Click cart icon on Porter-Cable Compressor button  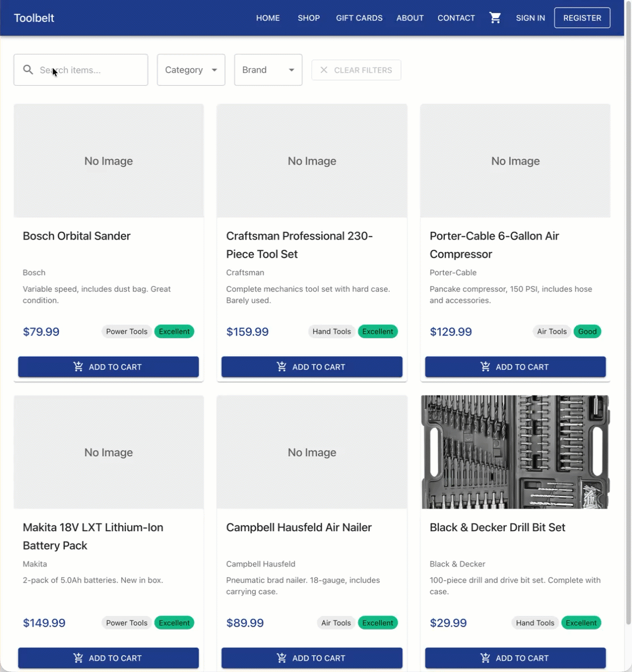(x=485, y=367)
